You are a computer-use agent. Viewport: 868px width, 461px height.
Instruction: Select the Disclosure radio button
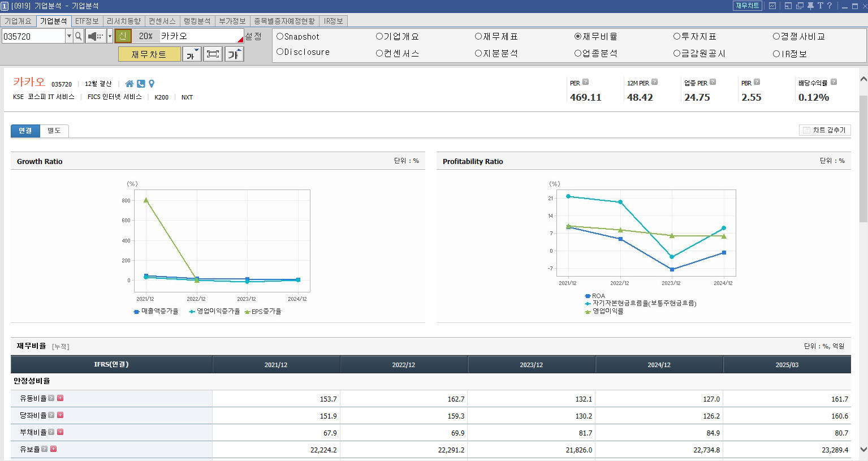[280, 52]
